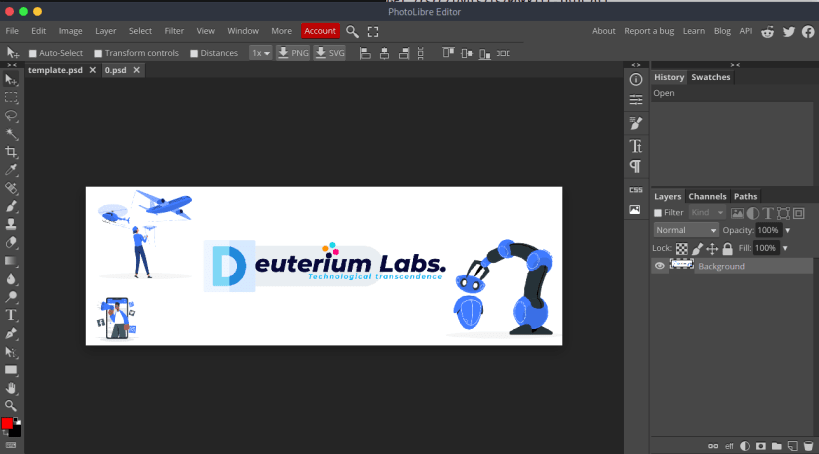Expand the side icon strip arrows

point(636,65)
